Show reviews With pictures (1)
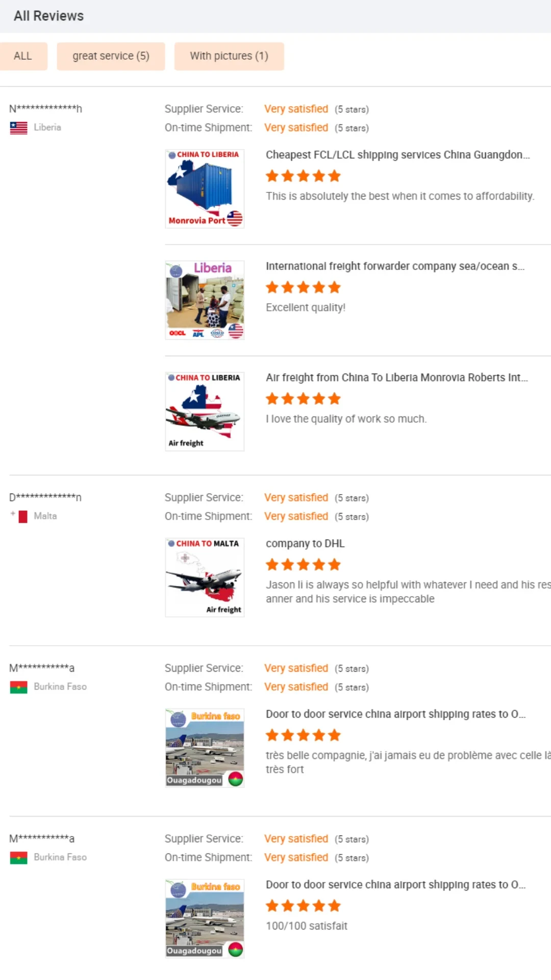The width and height of the screenshot is (551, 980). tap(229, 56)
